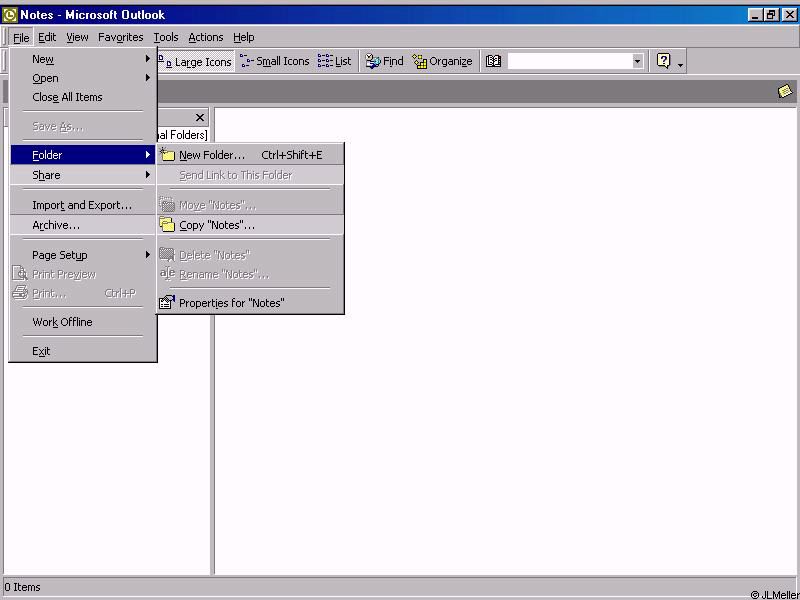Choose Import and Export
The image size is (800, 600).
(x=83, y=205)
